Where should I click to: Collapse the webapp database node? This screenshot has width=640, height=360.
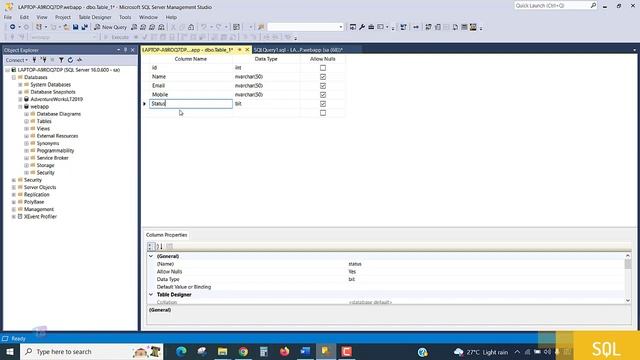pyautogui.click(x=20, y=107)
